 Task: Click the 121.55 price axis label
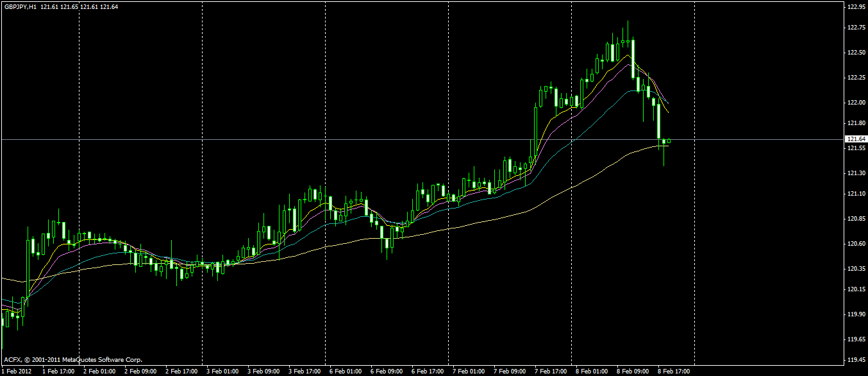(x=856, y=148)
